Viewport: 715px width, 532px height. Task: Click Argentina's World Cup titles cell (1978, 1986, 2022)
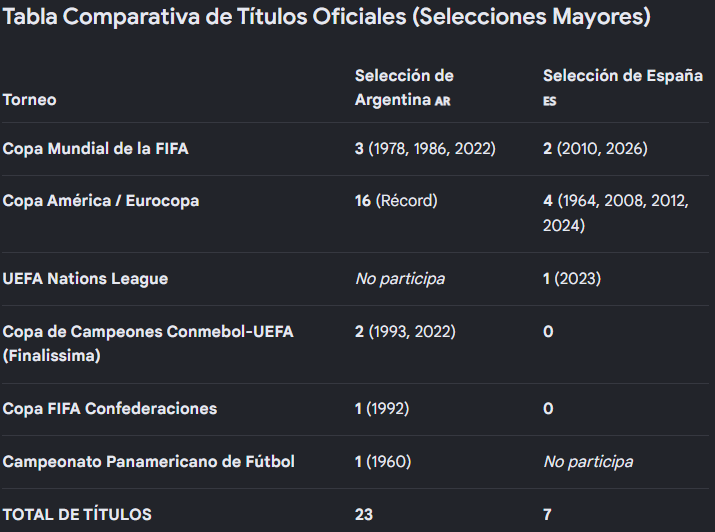pyautogui.click(x=425, y=149)
